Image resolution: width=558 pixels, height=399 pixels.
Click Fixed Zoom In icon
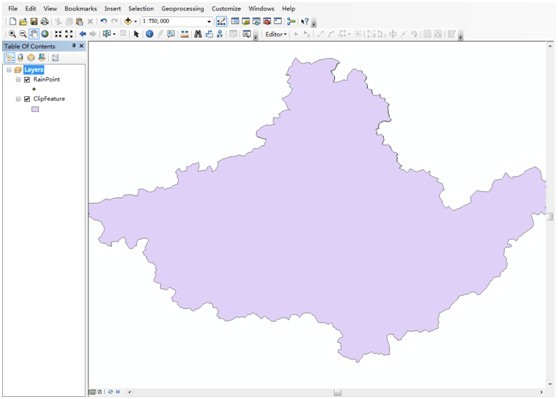click(x=58, y=34)
